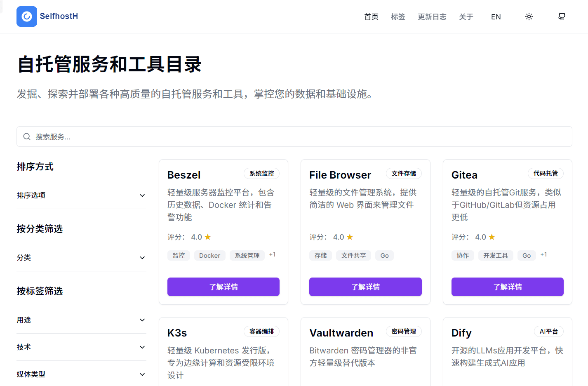Click the Dify description text
Image resolution: width=588 pixels, height=386 pixels.
point(507,357)
